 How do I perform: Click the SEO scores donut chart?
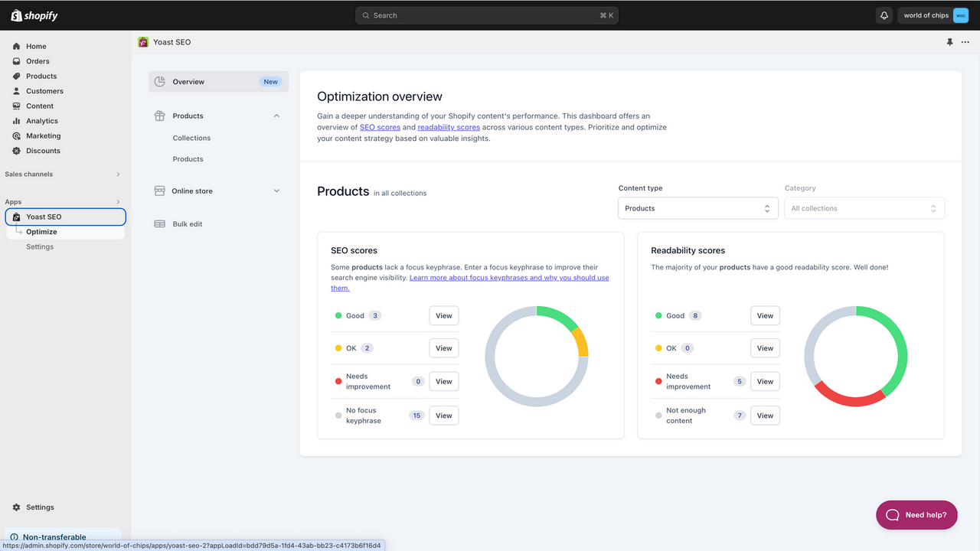(x=537, y=356)
